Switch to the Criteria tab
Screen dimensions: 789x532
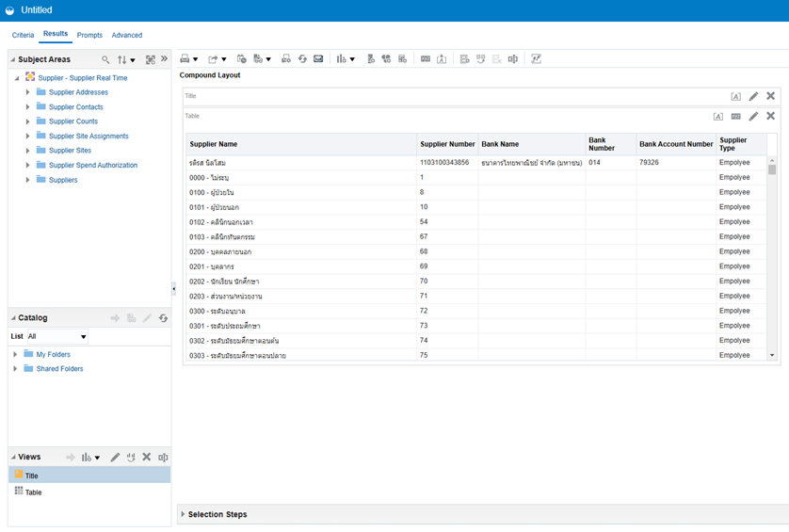[x=24, y=35]
